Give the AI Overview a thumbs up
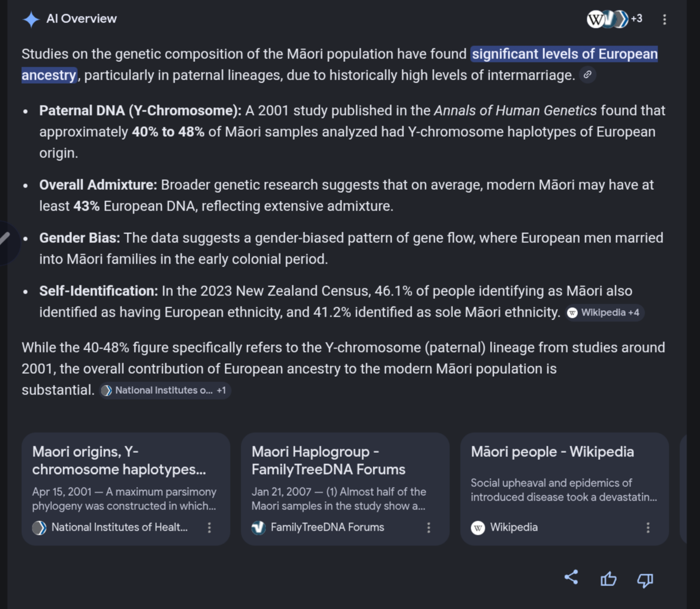 pos(608,580)
